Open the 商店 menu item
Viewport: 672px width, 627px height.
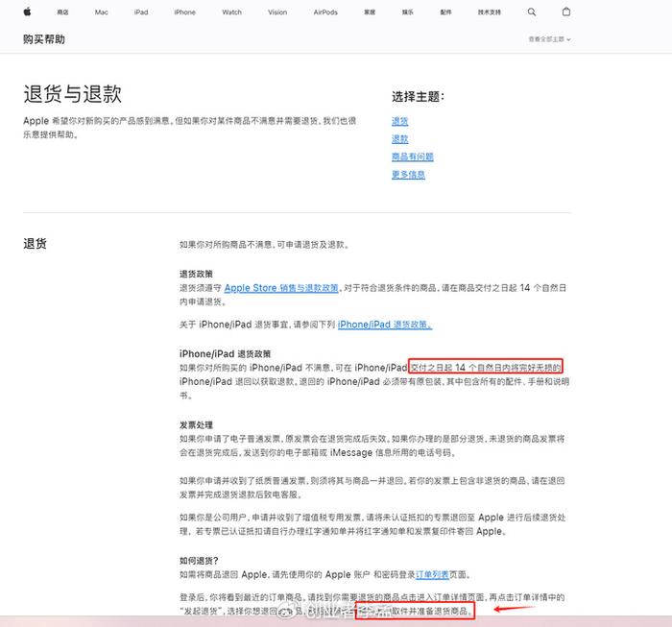[62, 12]
